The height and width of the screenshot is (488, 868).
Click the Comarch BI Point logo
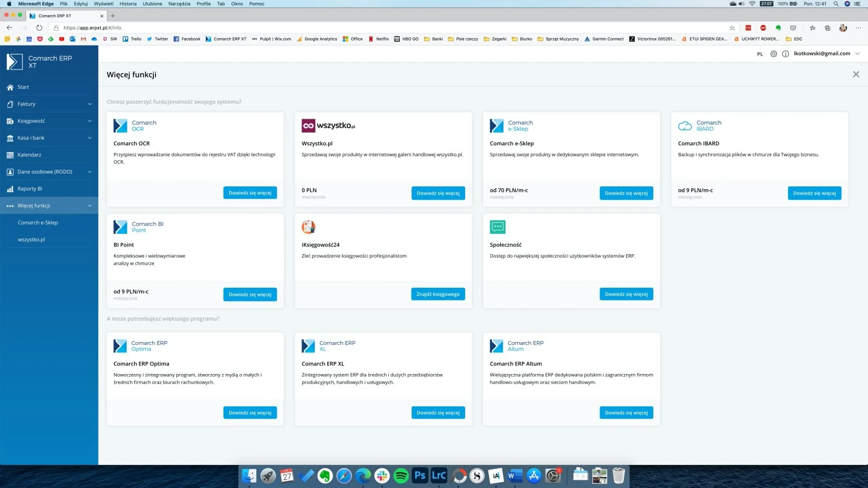(x=138, y=227)
